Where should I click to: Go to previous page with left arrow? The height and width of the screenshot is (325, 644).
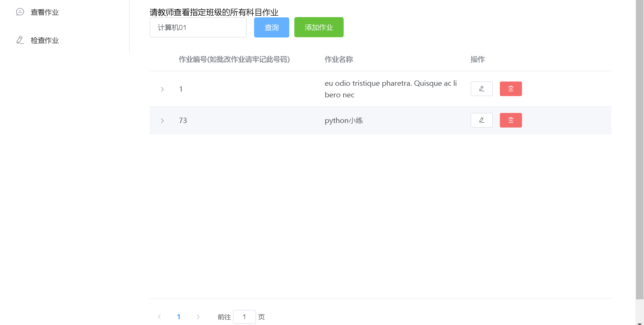[159, 317]
